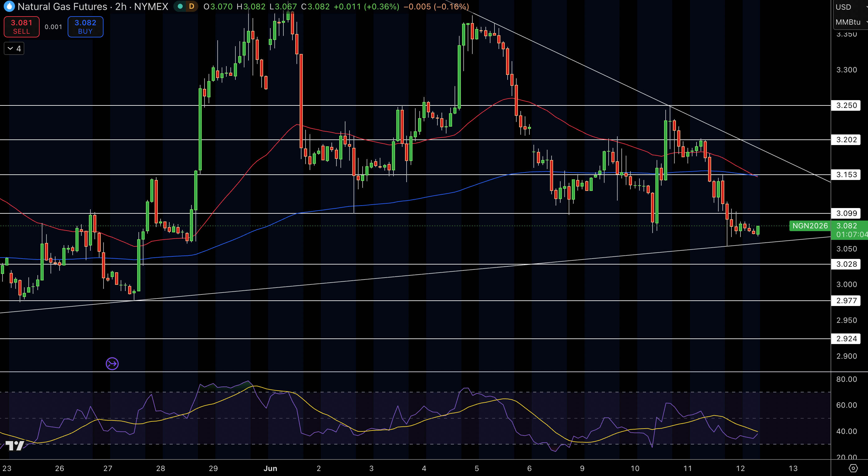
Task: Expand the collapsed indicators legend showing 4
Action: click(x=14, y=49)
